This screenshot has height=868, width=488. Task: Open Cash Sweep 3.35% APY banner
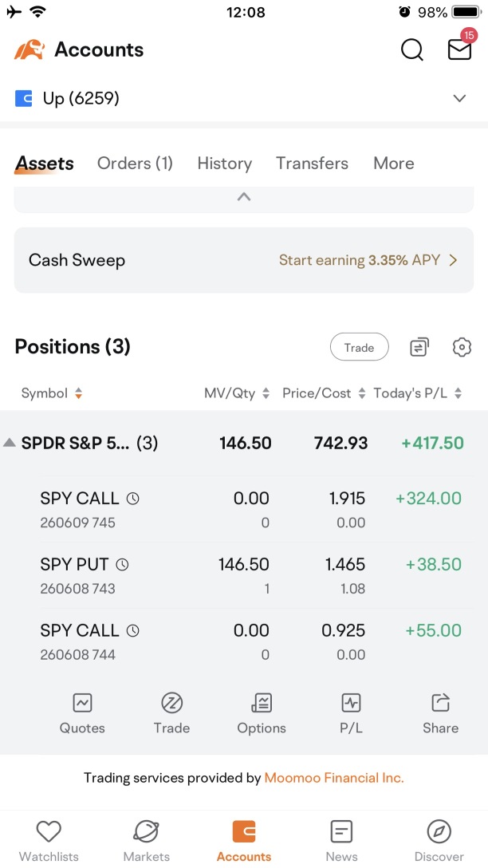tap(244, 260)
